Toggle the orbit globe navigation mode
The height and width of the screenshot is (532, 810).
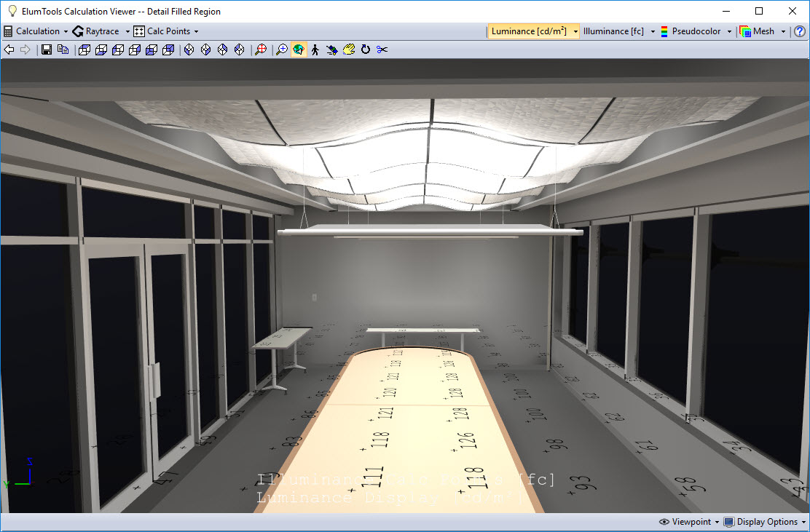pyautogui.click(x=299, y=49)
